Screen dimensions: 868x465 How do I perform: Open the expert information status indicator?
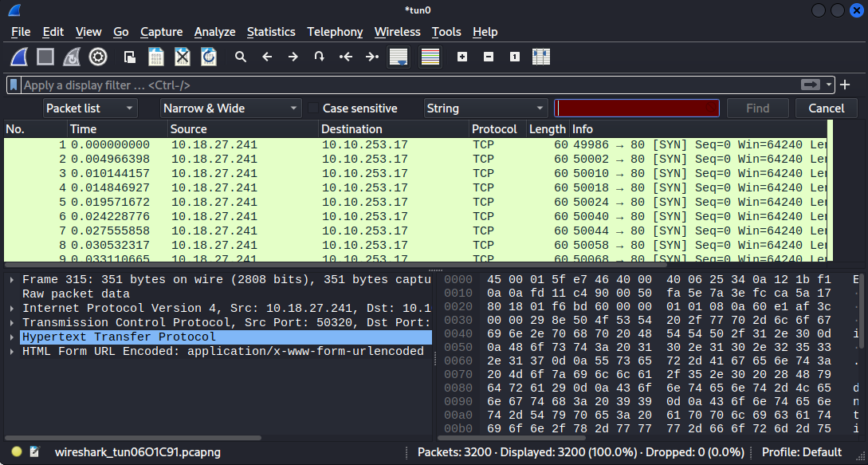click(16, 451)
